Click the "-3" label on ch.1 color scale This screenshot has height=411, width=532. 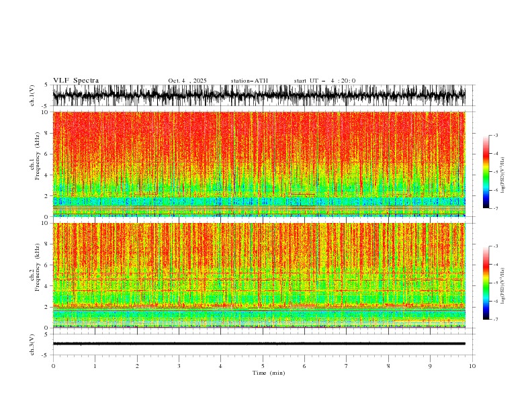(496, 135)
